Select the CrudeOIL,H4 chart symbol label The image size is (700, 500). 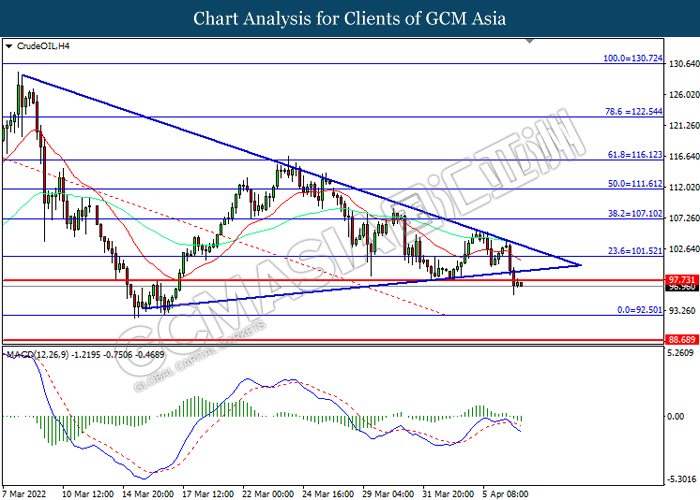(43, 46)
